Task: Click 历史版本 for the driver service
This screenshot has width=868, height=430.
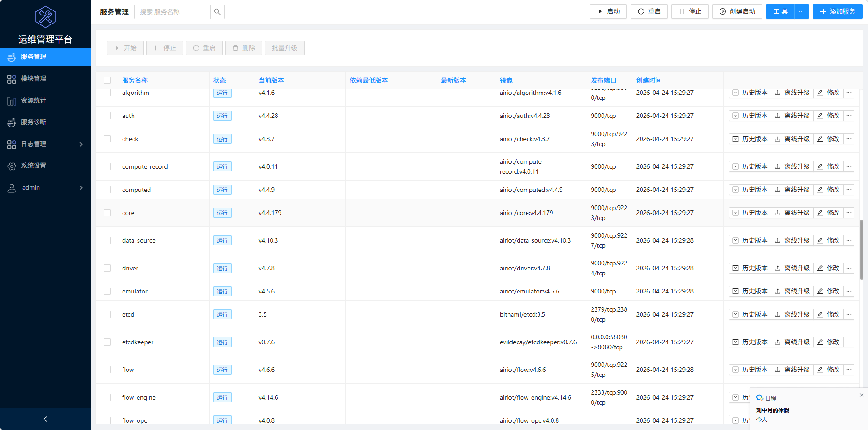Action: tap(750, 268)
